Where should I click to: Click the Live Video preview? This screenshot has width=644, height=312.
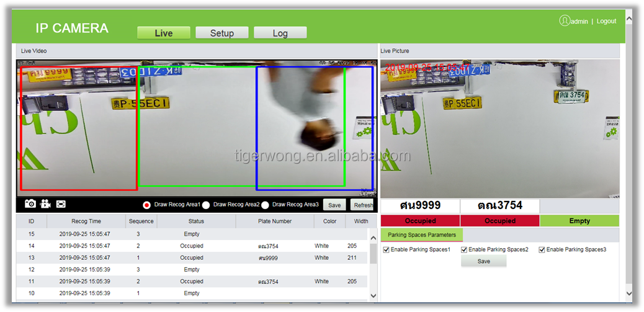click(x=196, y=128)
